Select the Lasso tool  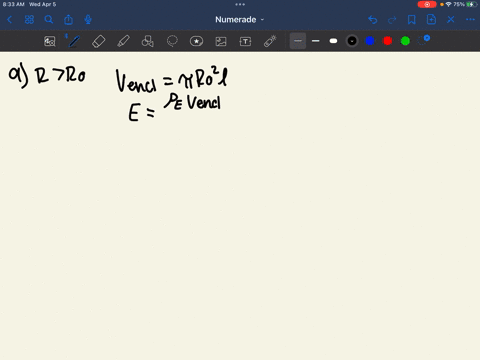[172, 41]
